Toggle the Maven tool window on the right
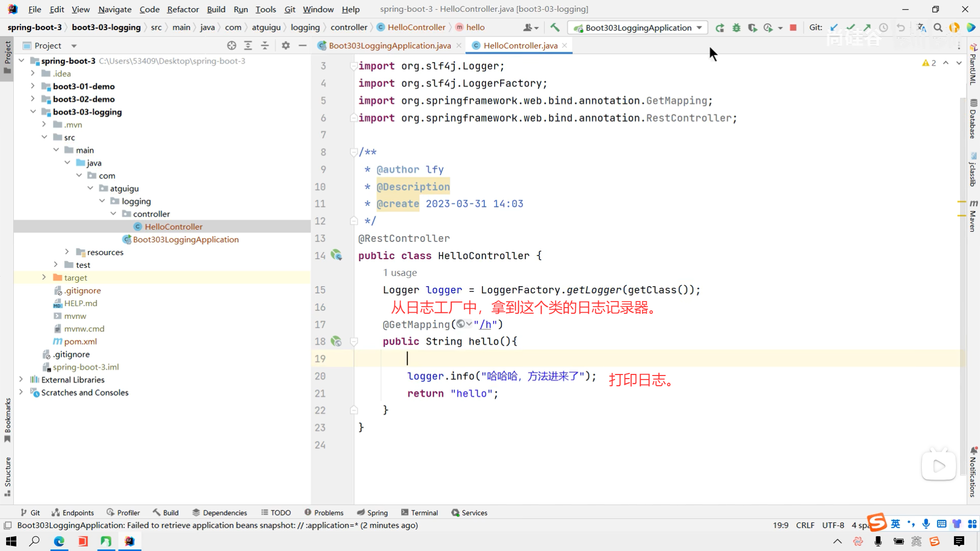This screenshot has width=980, height=551. pyautogui.click(x=973, y=217)
